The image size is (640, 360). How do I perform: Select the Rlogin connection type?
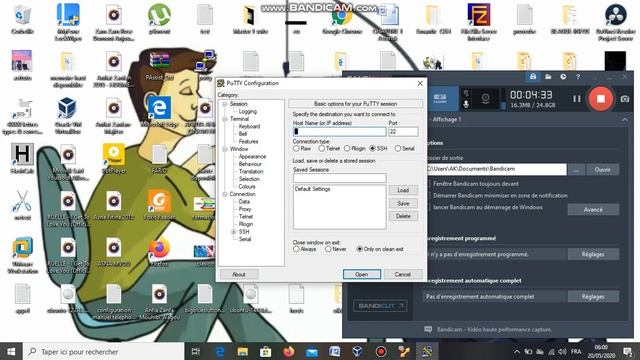point(347,149)
